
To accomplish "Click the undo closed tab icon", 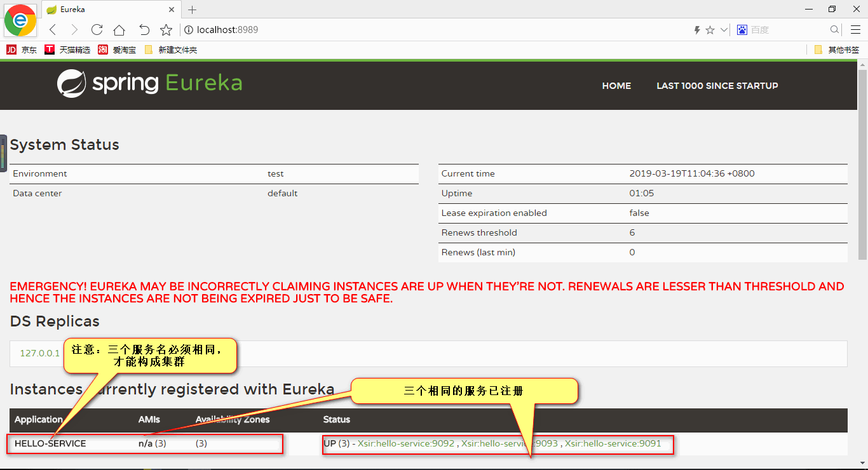I will tap(144, 30).
